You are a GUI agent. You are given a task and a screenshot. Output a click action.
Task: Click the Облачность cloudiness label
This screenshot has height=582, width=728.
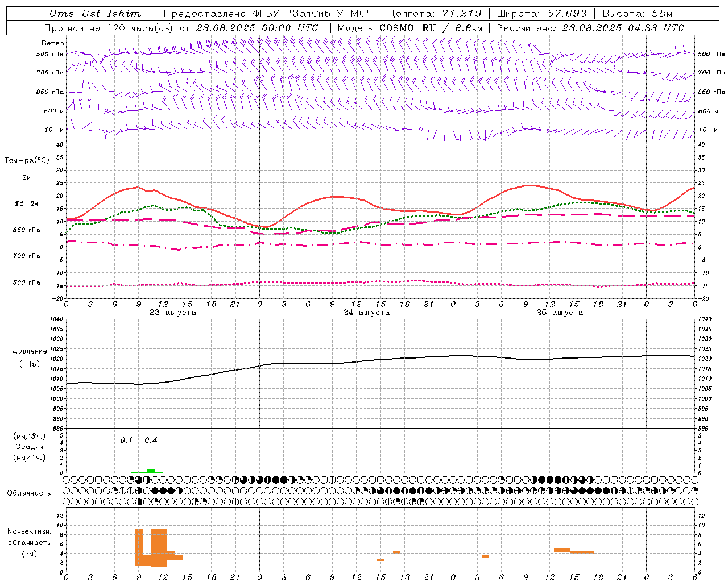tap(29, 493)
